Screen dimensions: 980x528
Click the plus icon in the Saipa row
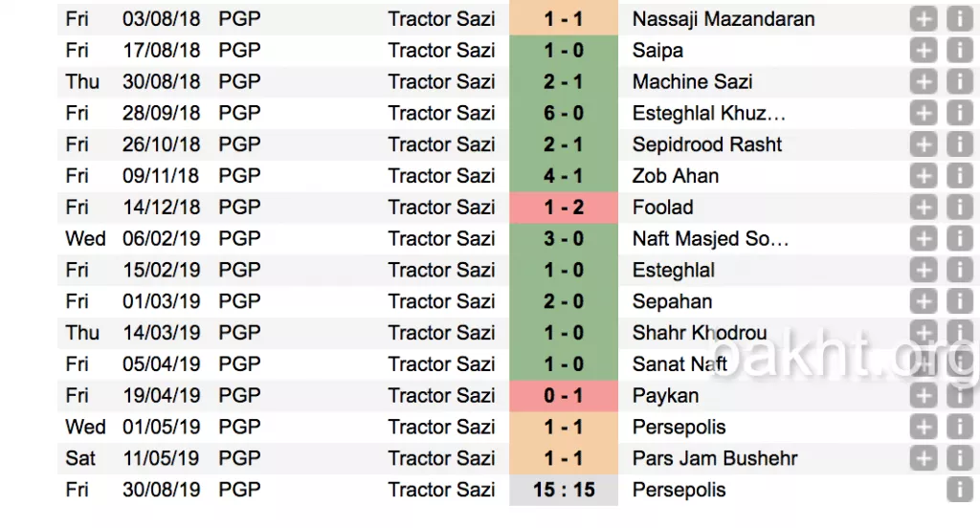924,50
